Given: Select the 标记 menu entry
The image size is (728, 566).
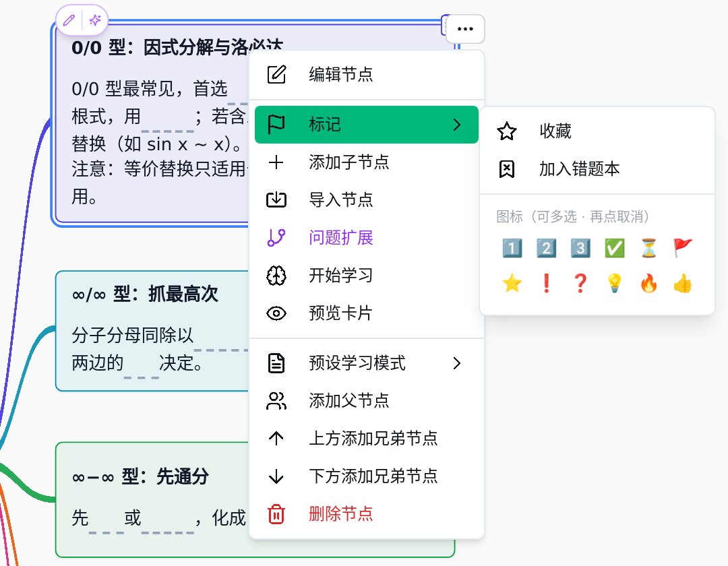Looking at the screenshot, I should [x=367, y=125].
